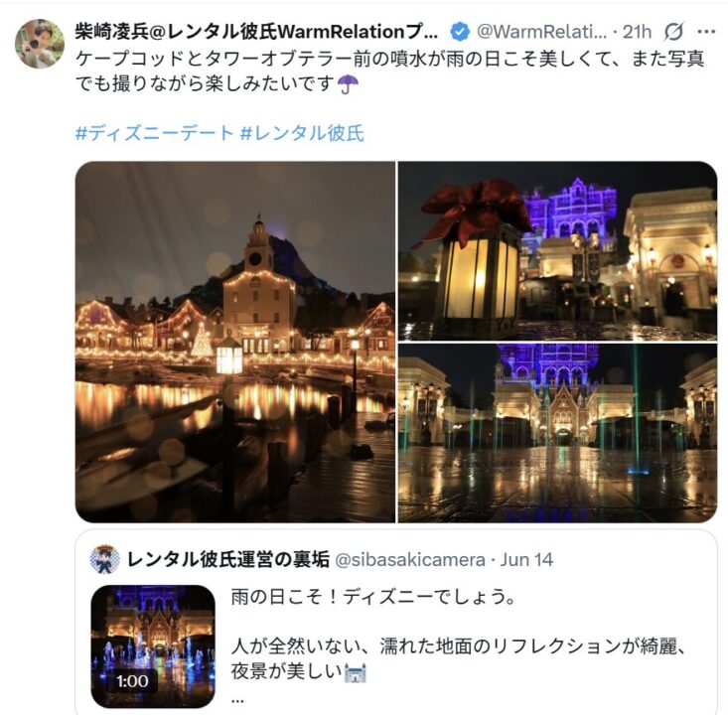This screenshot has width=728, height=715.
Task: Play the 1:00 video thumbnail
Action: (x=153, y=646)
